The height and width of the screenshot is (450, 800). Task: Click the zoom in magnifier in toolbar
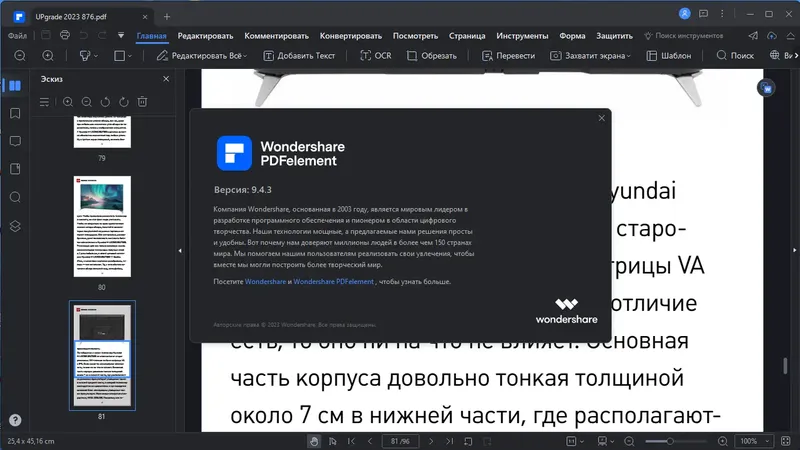[x=47, y=56]
